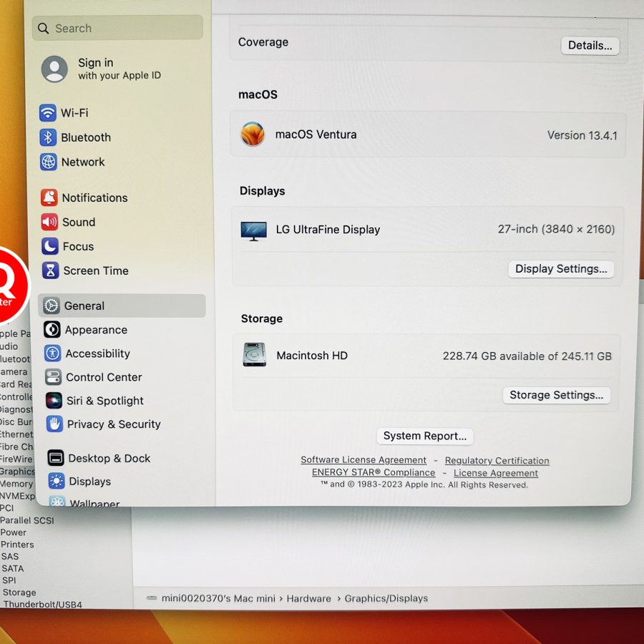The height and width of the screenshot is (644, 644).
Task: Click the Wi-Fi icon in sidebar
Action: click(48, 112)
